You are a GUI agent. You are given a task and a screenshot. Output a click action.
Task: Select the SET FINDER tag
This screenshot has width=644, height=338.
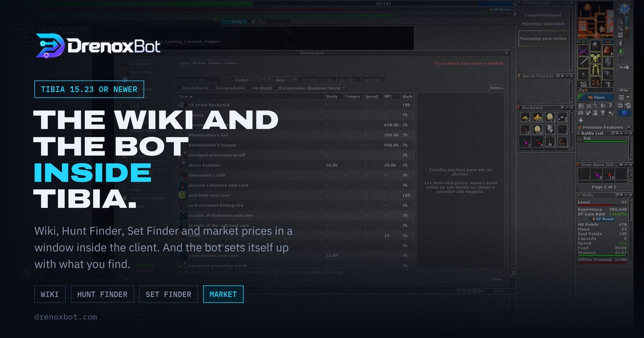[168, 294]
